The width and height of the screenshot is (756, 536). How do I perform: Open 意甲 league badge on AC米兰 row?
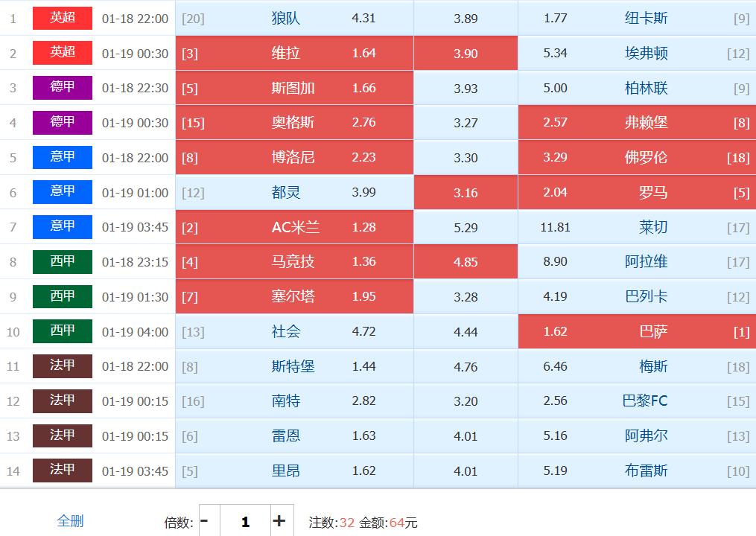tap(63, 227)
